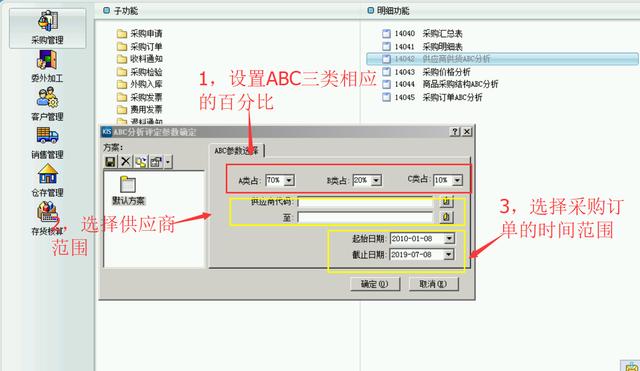Close the ABC分析评定参数确定 dialog

coord(467,131)
